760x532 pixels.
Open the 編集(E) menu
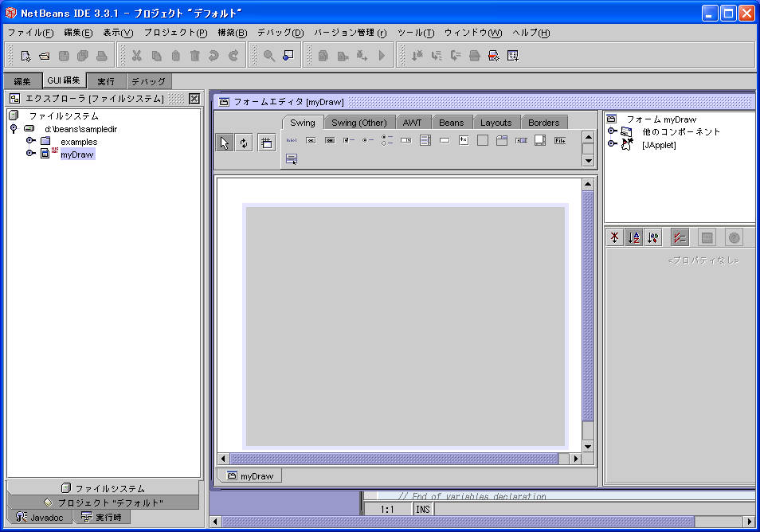(x=78, y=33)
